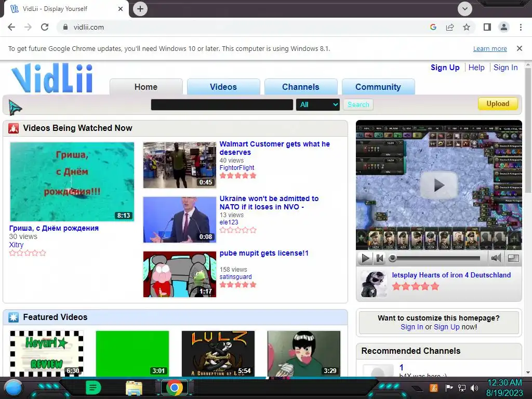Open Chrome's three-dot menu
532x399 pixels.
tap(521, 27)
